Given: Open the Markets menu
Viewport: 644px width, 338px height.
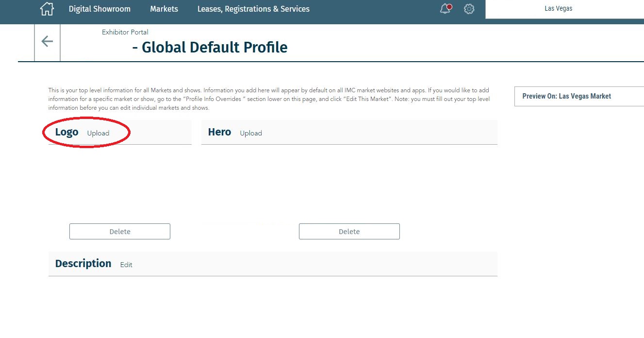Looking at the screenshot, I should 164,9.
